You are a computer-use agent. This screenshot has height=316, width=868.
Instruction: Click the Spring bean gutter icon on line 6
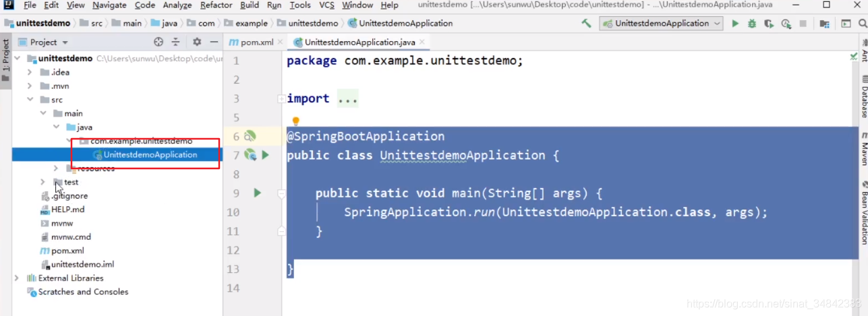click(x=250, y=136)
